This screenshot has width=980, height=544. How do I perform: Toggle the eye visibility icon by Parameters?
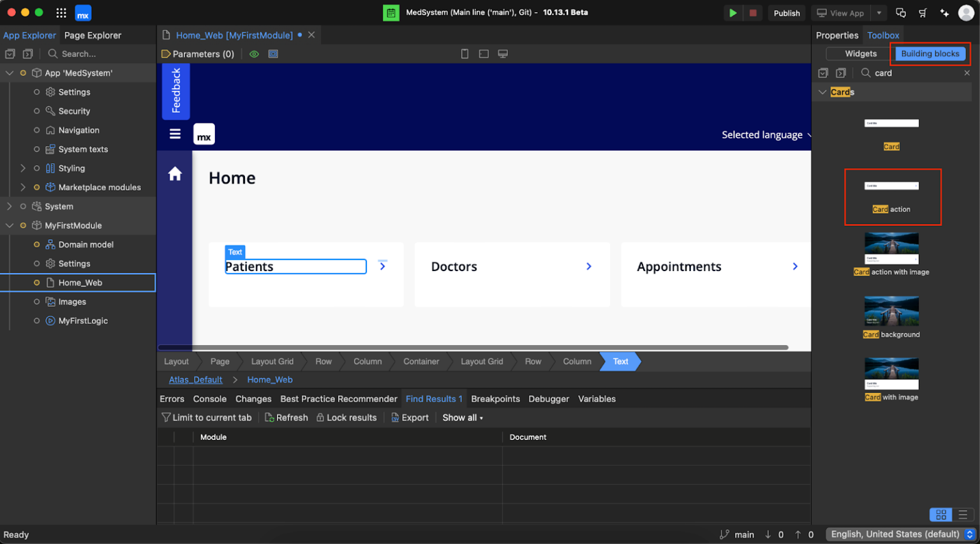click(254, 54)
